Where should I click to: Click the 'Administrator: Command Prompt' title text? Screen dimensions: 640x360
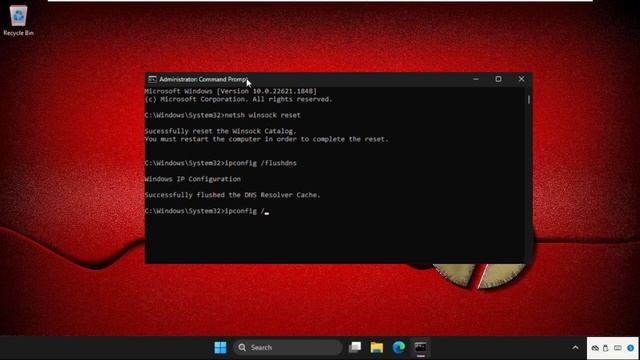203,79
